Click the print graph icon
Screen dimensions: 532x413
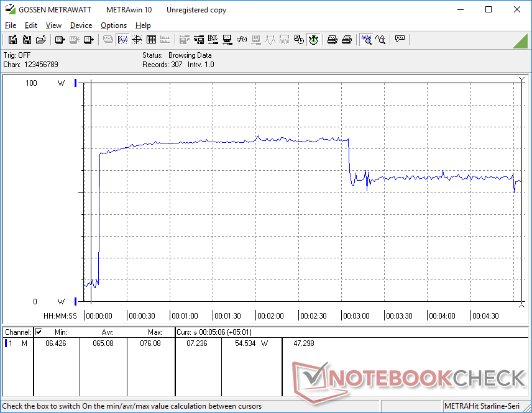point(332,40)
